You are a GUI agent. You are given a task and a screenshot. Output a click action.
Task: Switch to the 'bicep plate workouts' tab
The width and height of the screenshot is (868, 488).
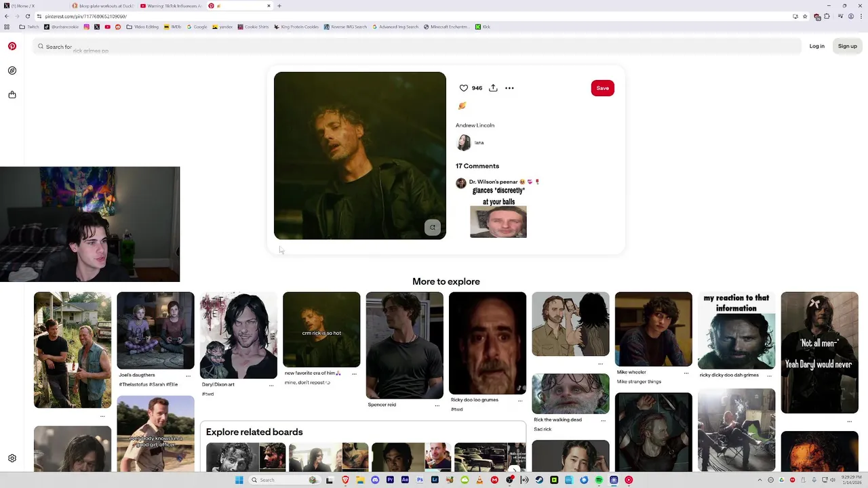[103, 6]
